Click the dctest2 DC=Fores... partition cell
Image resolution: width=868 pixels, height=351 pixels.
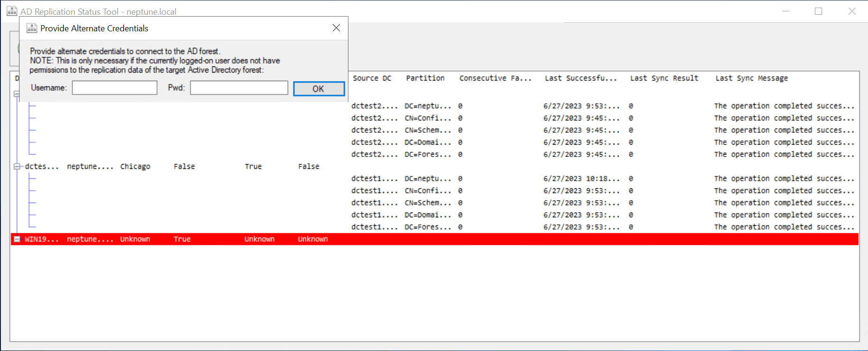click(428, 154)
